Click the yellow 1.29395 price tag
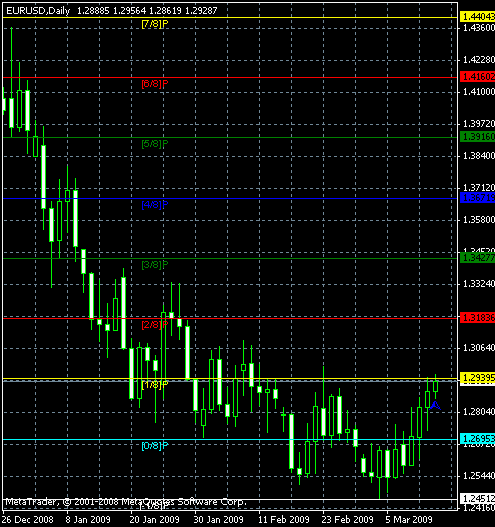The height and width of the screenshot is (527, 495). (x=477, y=378)
